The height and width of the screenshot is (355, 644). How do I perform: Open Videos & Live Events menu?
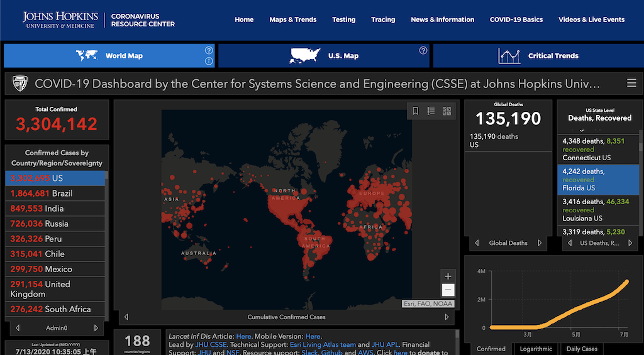pos(591,19)
